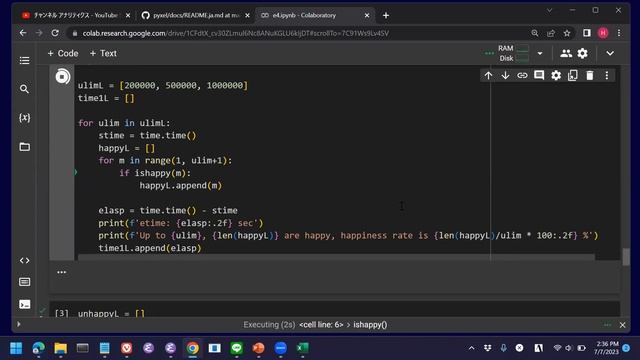The image size is (640, 360).
Task: Open a new browser tab
Action: pos(386,16)
